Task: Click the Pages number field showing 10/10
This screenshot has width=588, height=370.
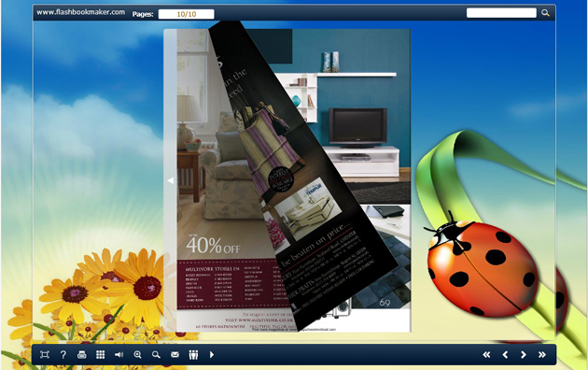Action: coord(187,14)
